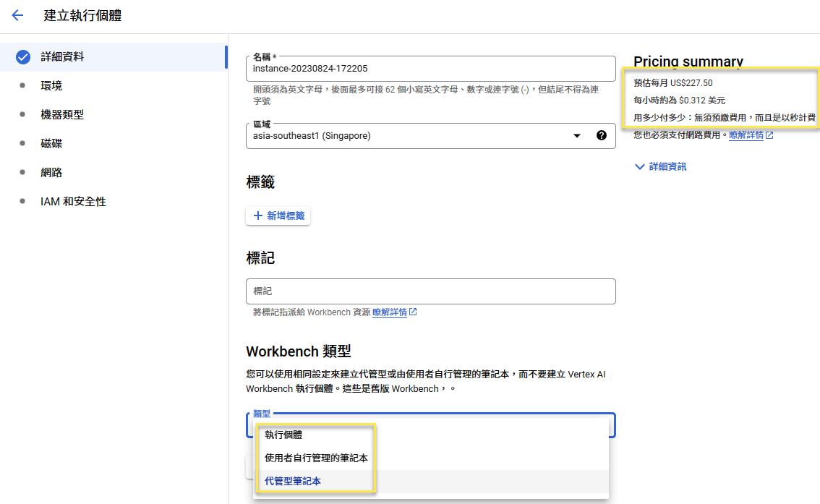Click the 名稱 instance name field
820x504 pixels.
430,69
